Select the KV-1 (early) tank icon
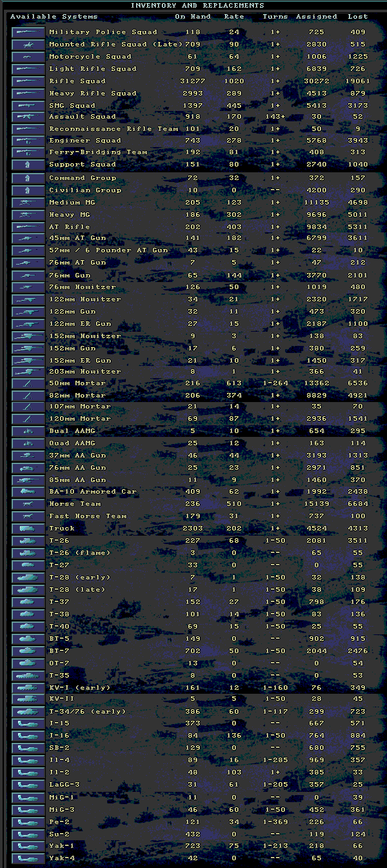This screenshot has width=387, height=868. 28,687
